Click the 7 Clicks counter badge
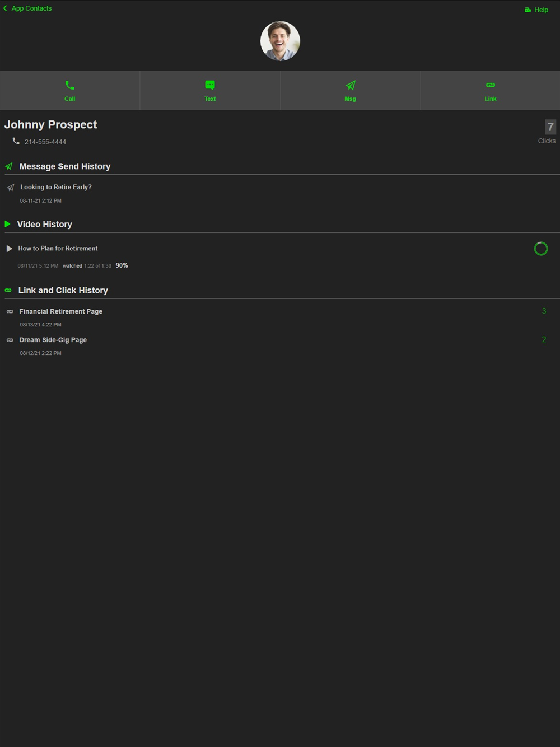 click(550, 127)
